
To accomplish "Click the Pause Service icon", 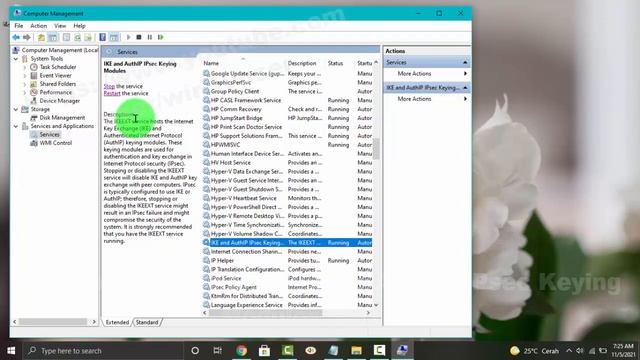I will (150, 38).
